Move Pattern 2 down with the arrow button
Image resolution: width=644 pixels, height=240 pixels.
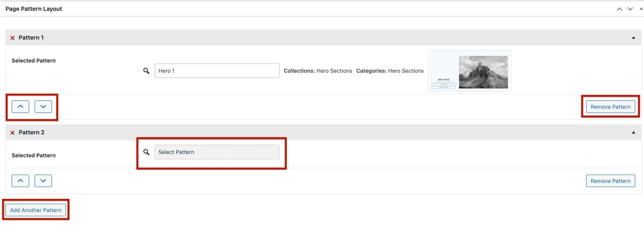tap(43, 181)
